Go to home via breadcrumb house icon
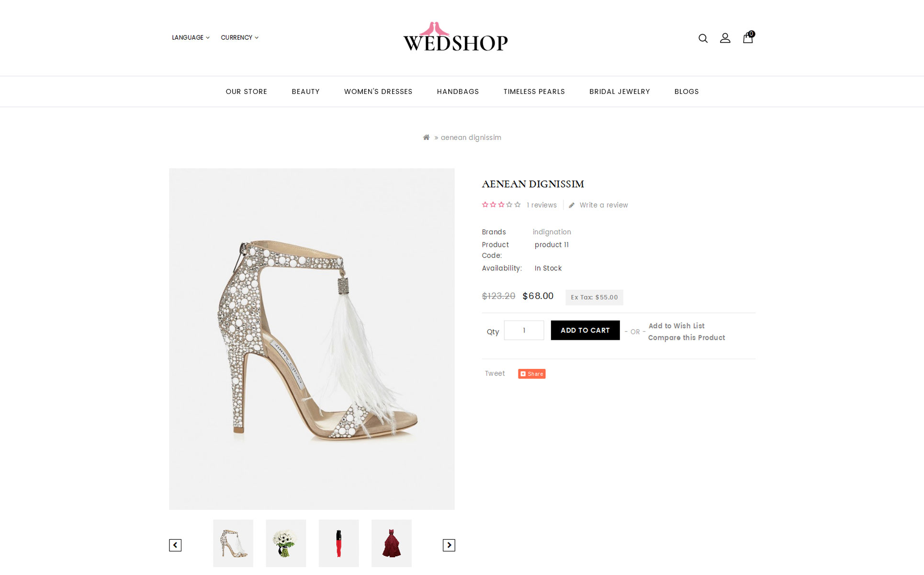Viewport: 924px width, 575px height. [x=426, y=138]
